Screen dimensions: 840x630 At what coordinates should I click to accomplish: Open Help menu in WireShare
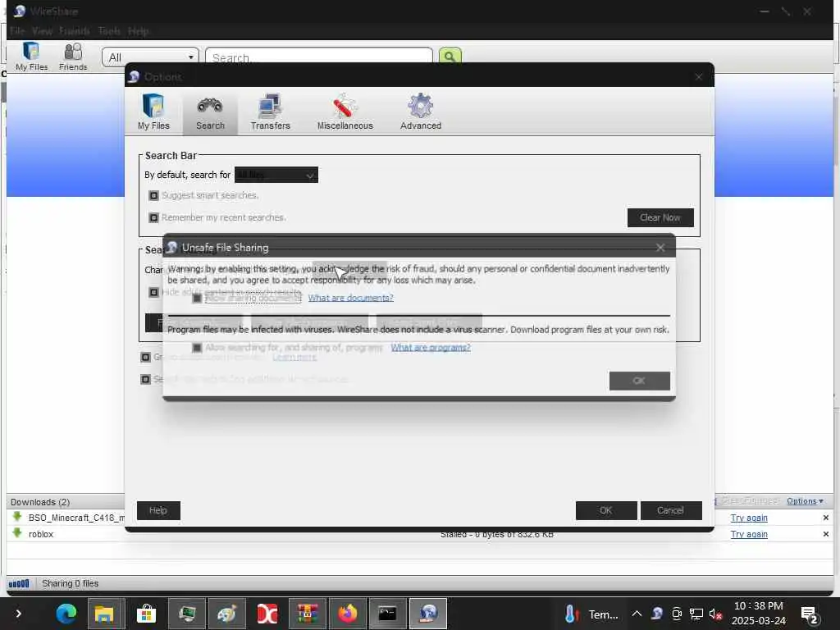138,31
